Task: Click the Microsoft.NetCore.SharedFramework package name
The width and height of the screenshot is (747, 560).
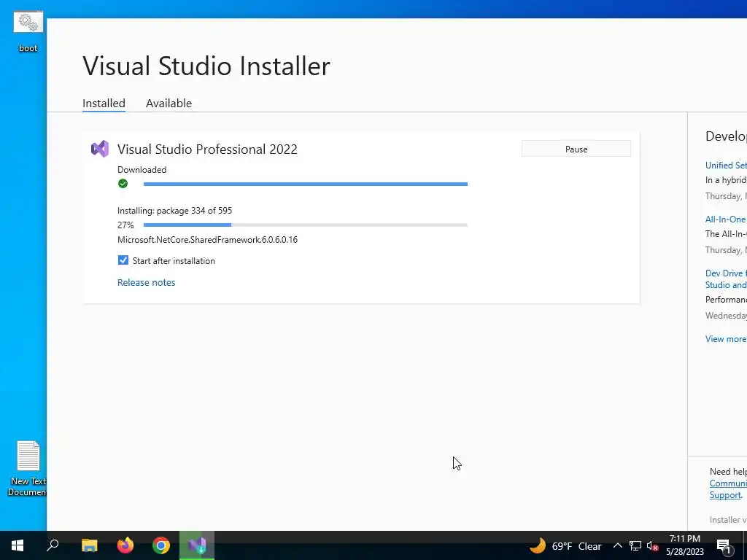Action: 208,239
